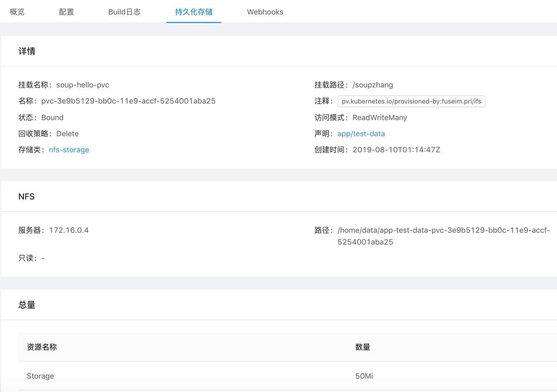This screenshot has height=392, width=557.
Task: Click the ReadWriteMany access mode value
Action: [x=380, y=117]
